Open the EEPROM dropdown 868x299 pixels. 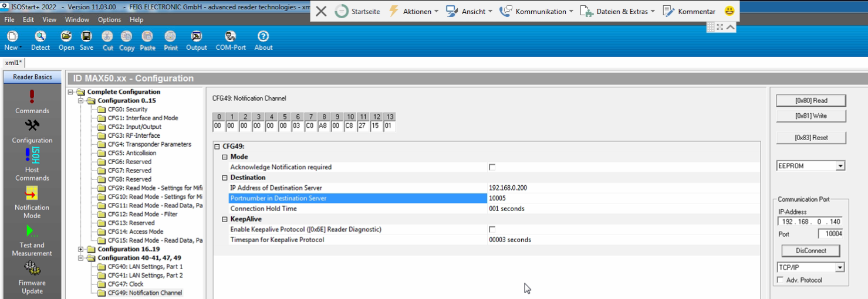[840, 166]
